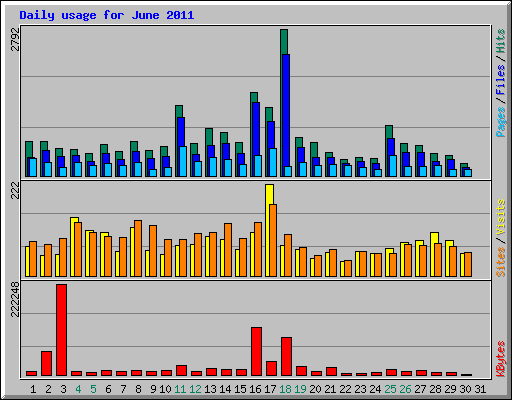Viewport: 512px width, 400px height.
Task: Click day label 16 on the x-axis
Action: (255, 389)
